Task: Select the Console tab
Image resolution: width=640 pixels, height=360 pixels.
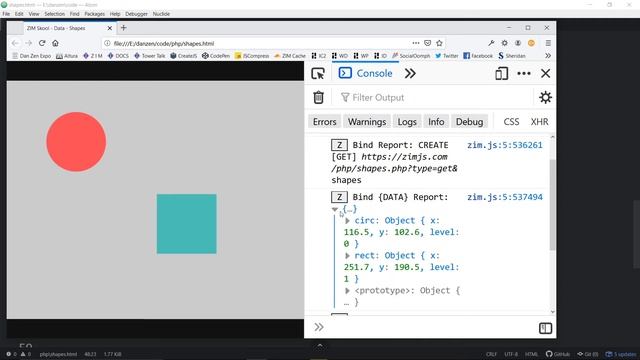Action: coord(366,73)
